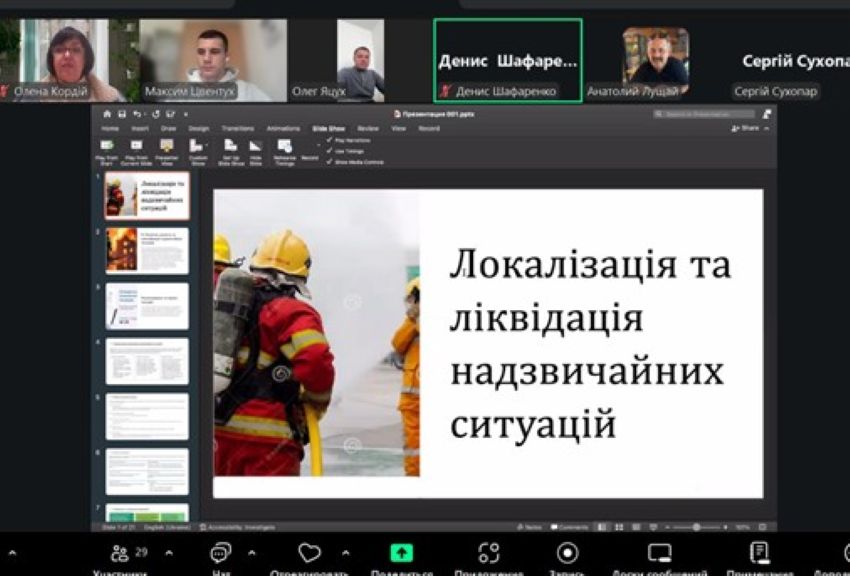Viewport: 850px width, 576px height.
Task: Open Presenter View from ribbon
Action: tap(166, 146)
